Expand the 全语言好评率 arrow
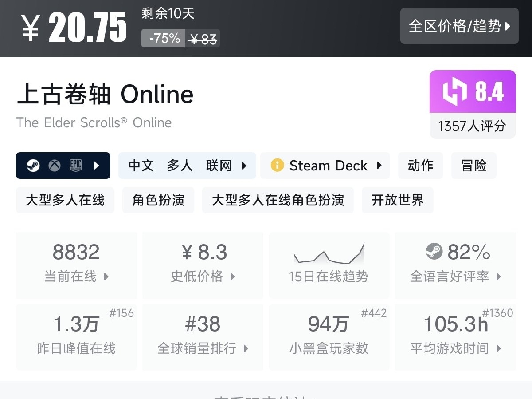The image size is (532, 399). (x=499, y=277)
